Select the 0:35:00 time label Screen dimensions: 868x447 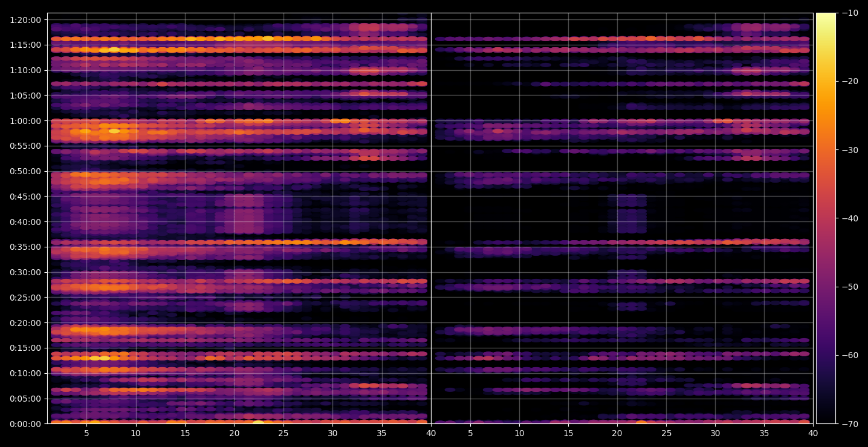click(25, 247)
